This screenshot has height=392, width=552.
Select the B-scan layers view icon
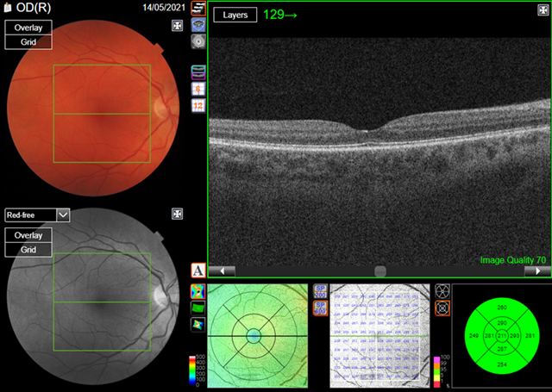click(x=198, y=9)
